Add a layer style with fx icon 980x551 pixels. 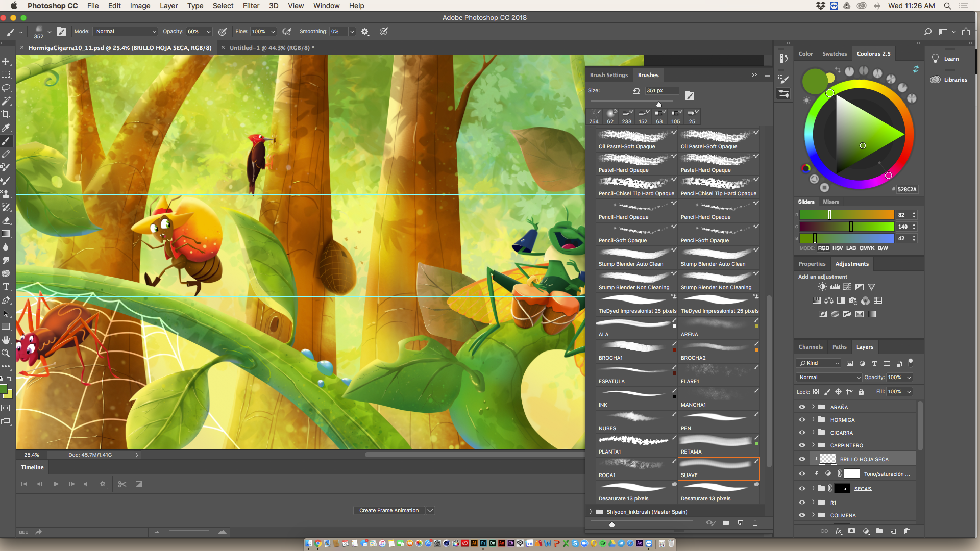838,531
